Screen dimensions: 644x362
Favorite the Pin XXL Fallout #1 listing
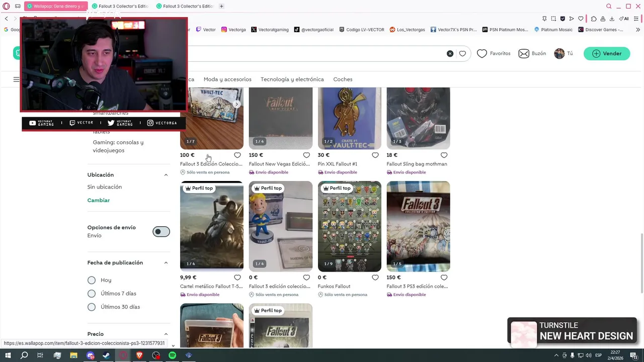(375, 155)
